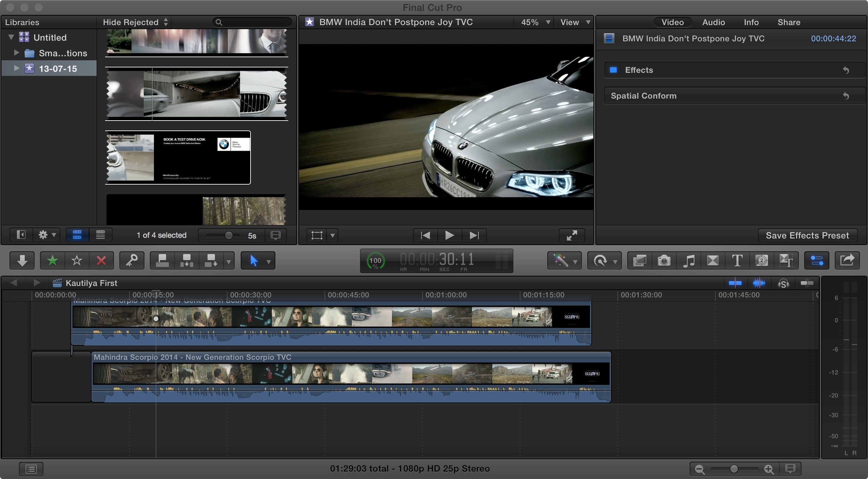Click Save Effects Preset button

(807, 235)
